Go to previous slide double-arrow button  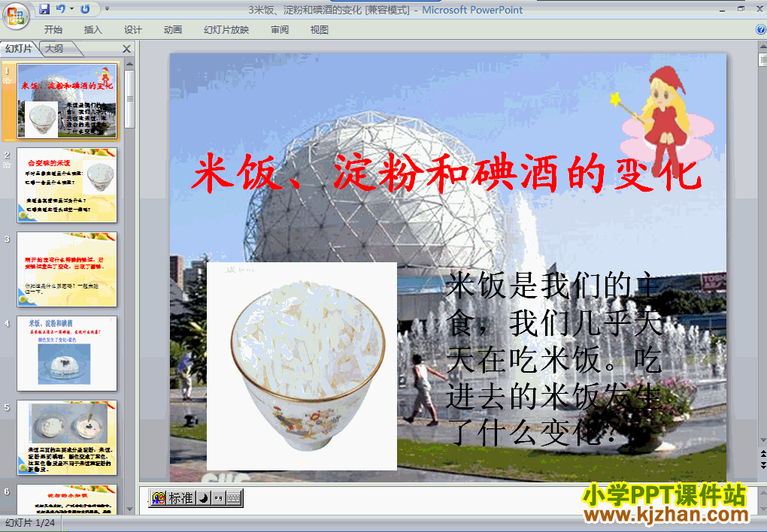click(x=762, y=455)
